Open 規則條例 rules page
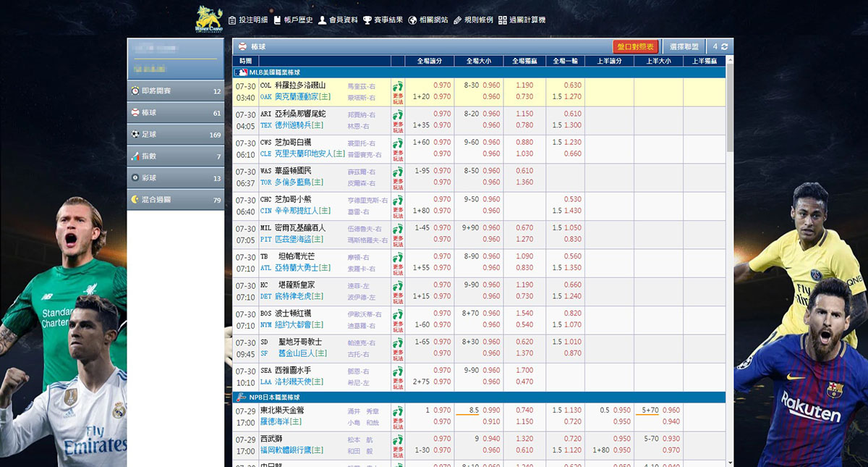Image resolution: width=868 pixels, height=467 pixels. click(x=473, y=20)
